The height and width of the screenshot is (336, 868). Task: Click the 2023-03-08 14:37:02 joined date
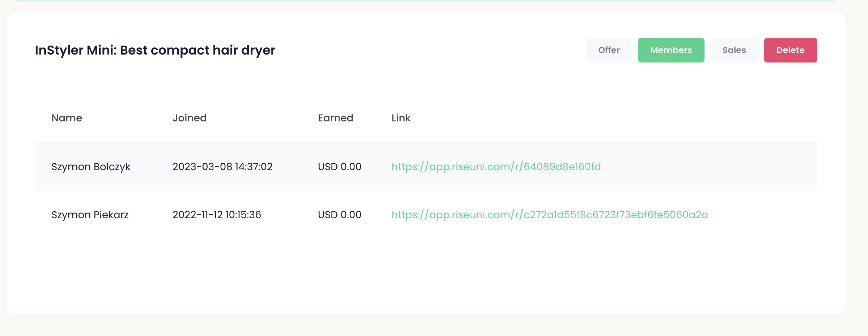click(222, 167)
